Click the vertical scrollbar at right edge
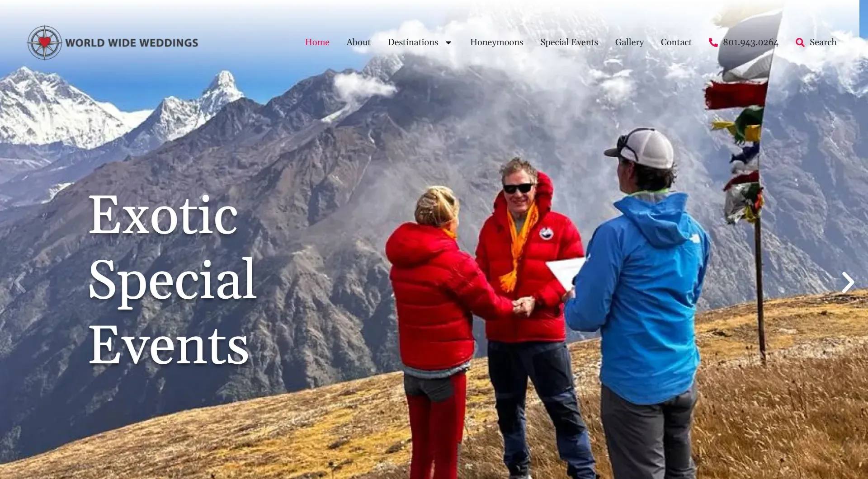Viewport: 868px width, 479px height. 863,239
